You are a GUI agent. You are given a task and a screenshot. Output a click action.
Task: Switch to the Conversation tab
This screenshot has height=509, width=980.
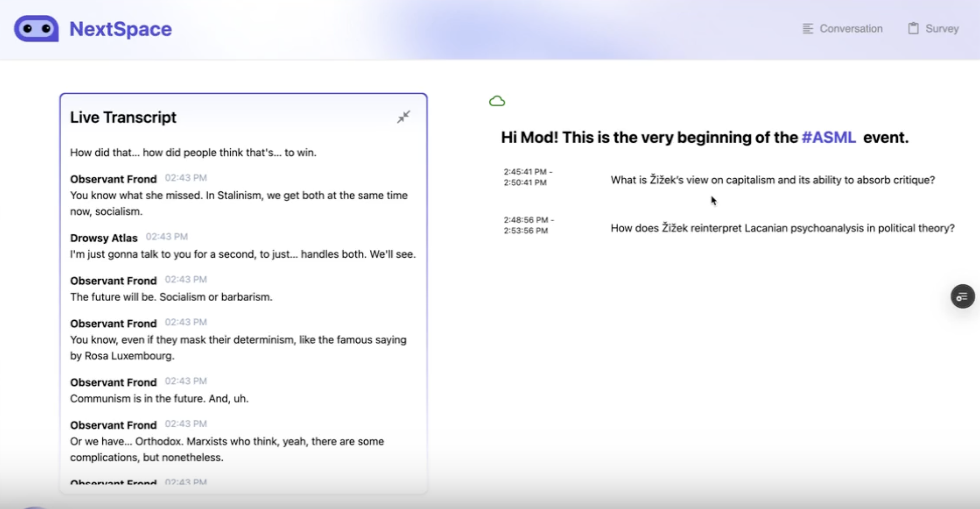tap(851, 28)
